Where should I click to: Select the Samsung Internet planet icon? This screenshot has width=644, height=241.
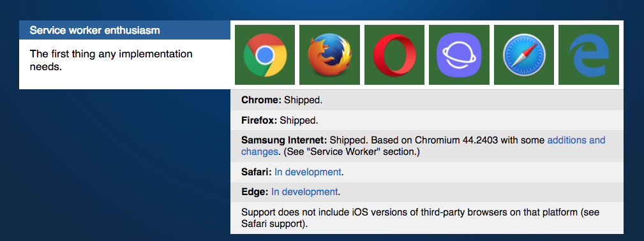(459, 55)
